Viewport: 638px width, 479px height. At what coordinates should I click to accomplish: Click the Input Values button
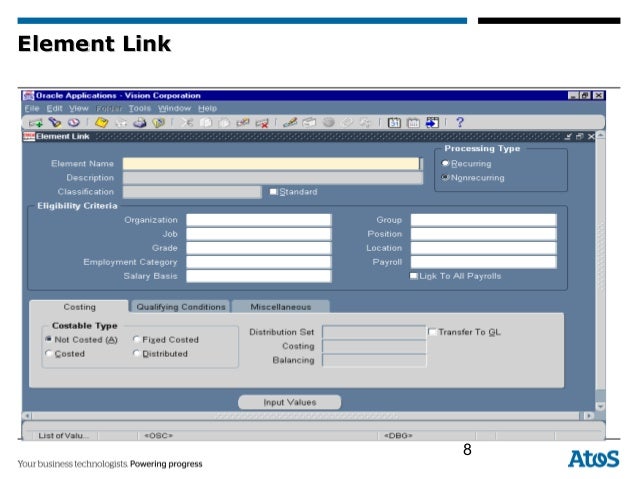point(289,402)
